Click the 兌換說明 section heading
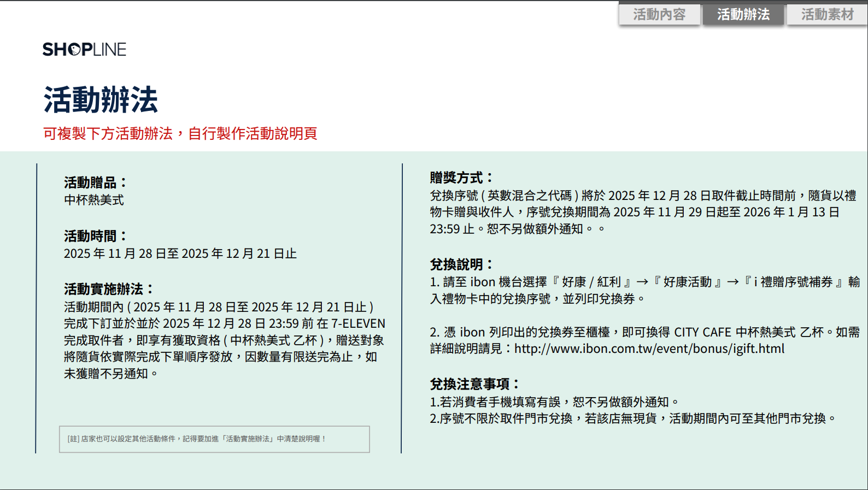Screen dimensions: 868x490 tap(461, 264)
